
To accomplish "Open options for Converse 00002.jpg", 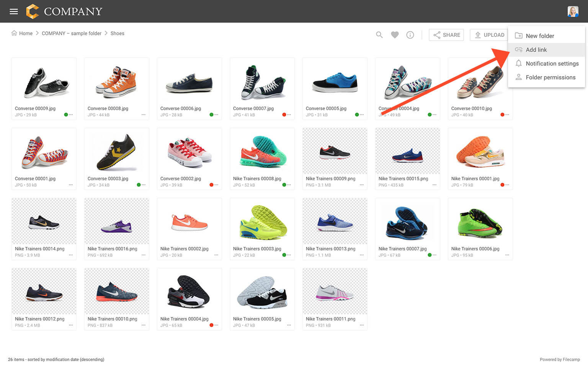I will [216, 185].
